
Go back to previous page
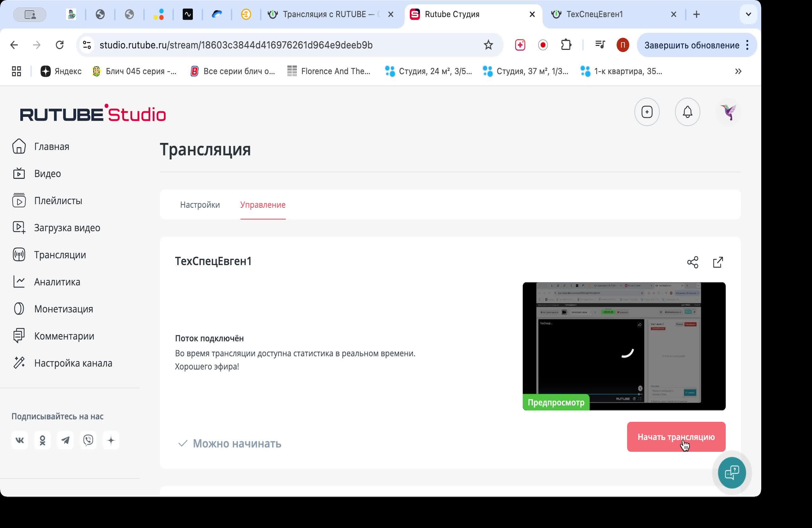(14, 45)
